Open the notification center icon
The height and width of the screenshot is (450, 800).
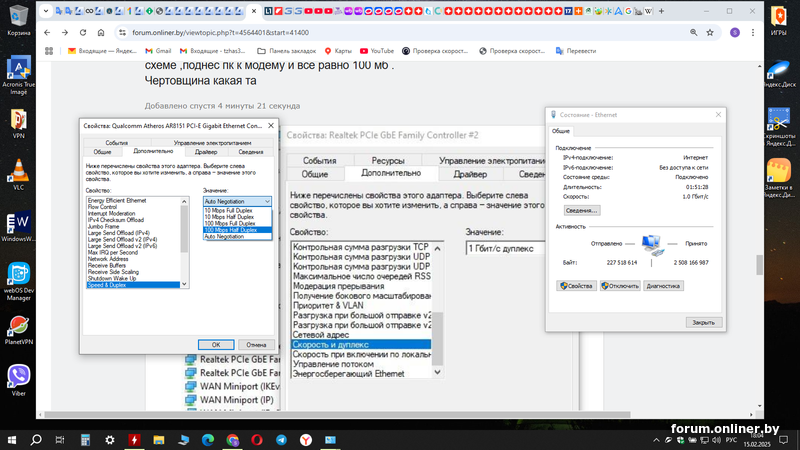point(784,440)
